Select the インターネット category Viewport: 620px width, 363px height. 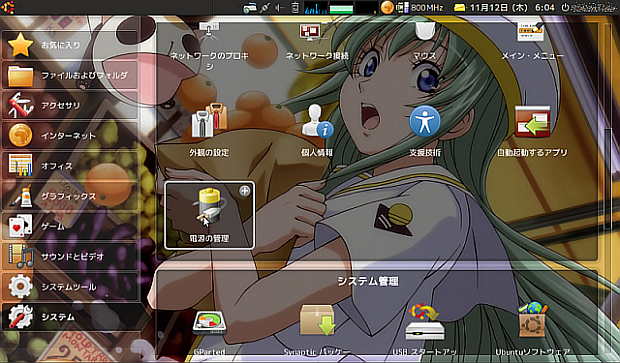[70, 135]
